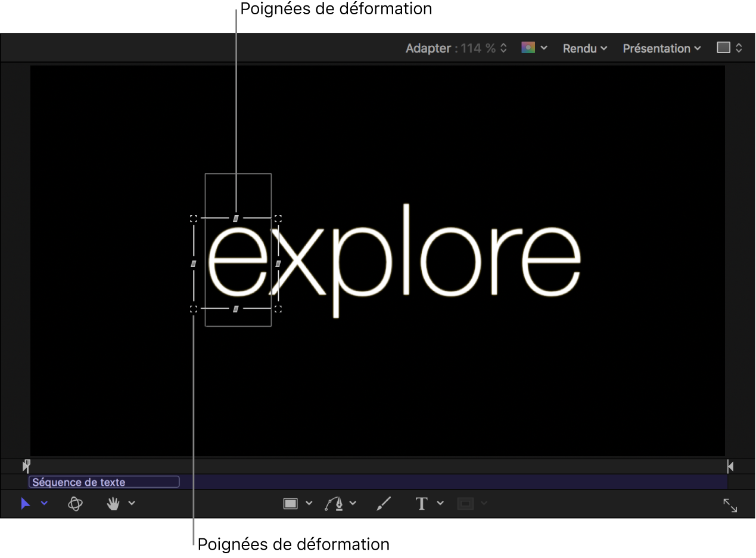Viewport: 756px width, 558px height.
Task: Click the left-edge shear handle
Action: (x=194, y=263)
